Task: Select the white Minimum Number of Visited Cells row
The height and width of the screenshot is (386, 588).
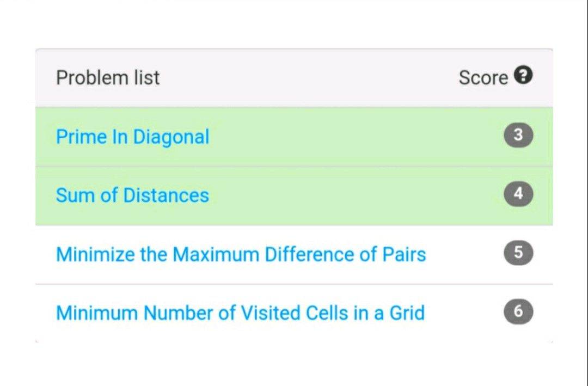Action: 294,313
